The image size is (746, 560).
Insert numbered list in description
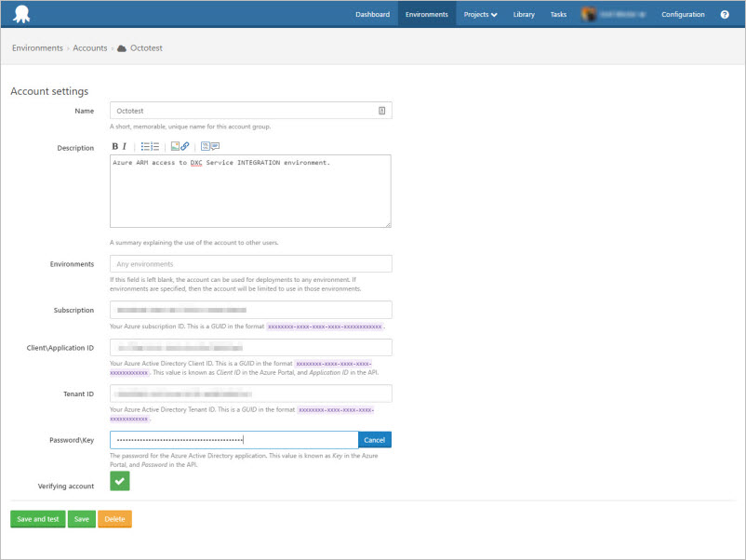(x=155, y=146)
